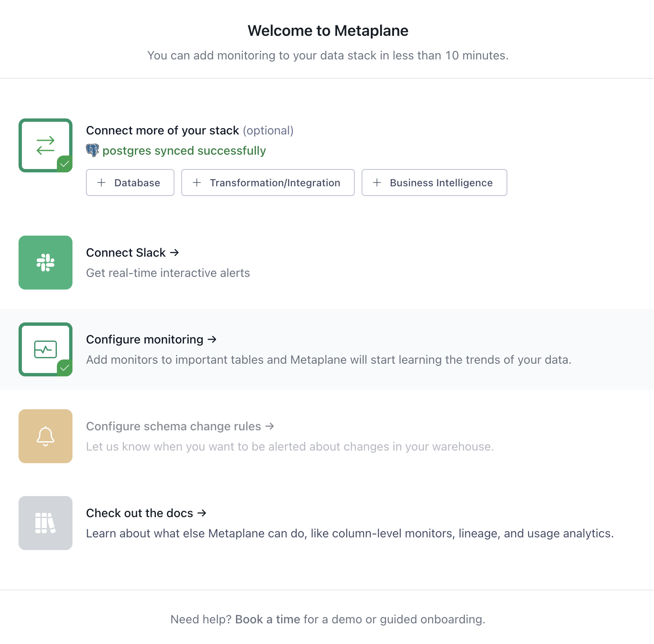Click the monitoring pulse monitor icon

click(46, 349)
